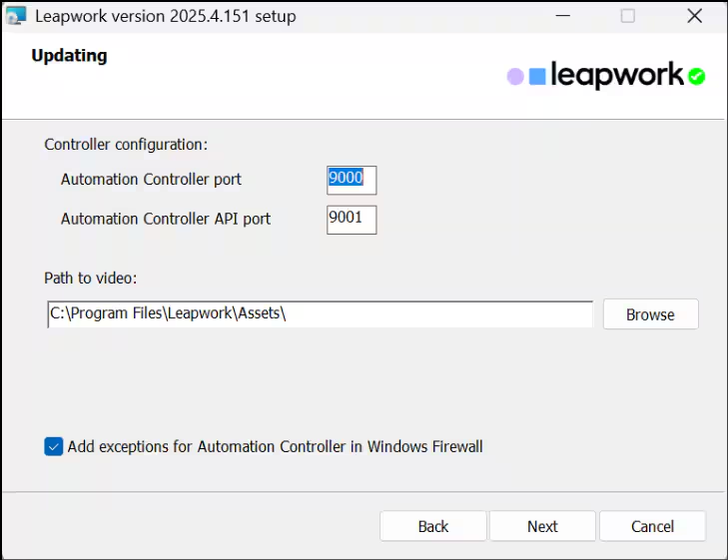Close the Leapwork setup window
The image size is (728, 560).
[x=695, y=16]
